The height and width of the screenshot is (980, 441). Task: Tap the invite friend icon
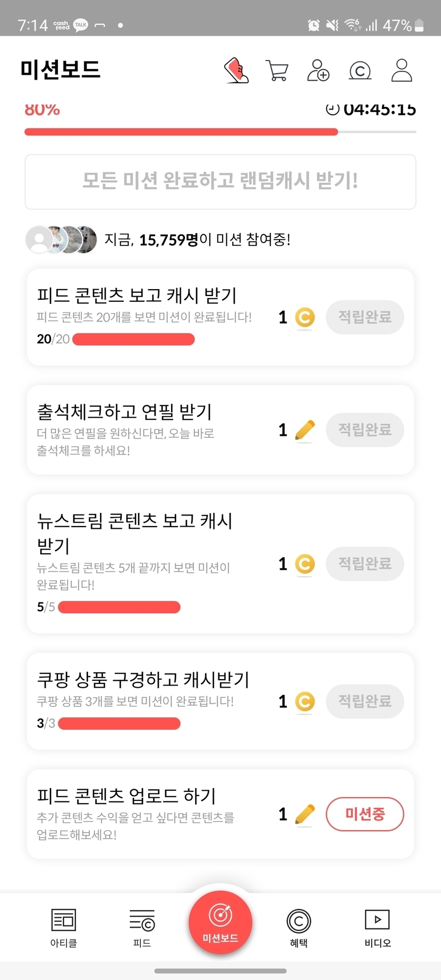[x=318, y=71]
